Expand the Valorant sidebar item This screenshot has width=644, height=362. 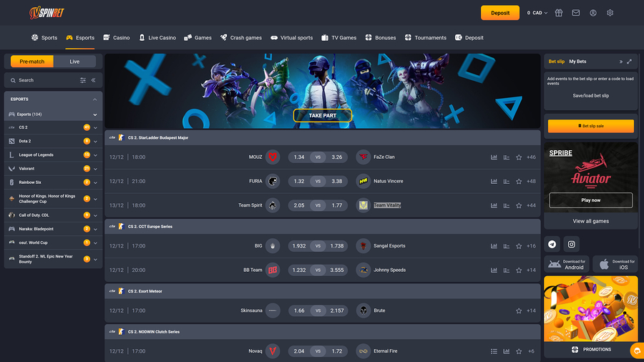[x=95, y=169]
